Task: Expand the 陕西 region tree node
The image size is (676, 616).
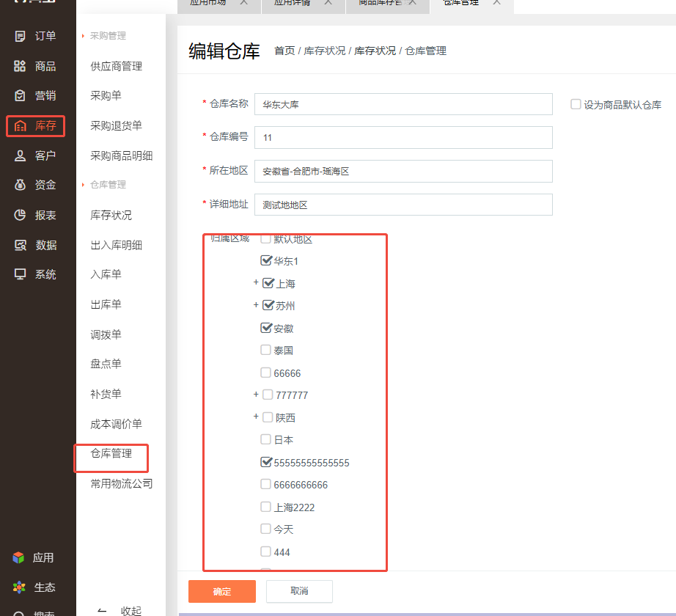Action: pyautogui.click(x=256, y=417)
